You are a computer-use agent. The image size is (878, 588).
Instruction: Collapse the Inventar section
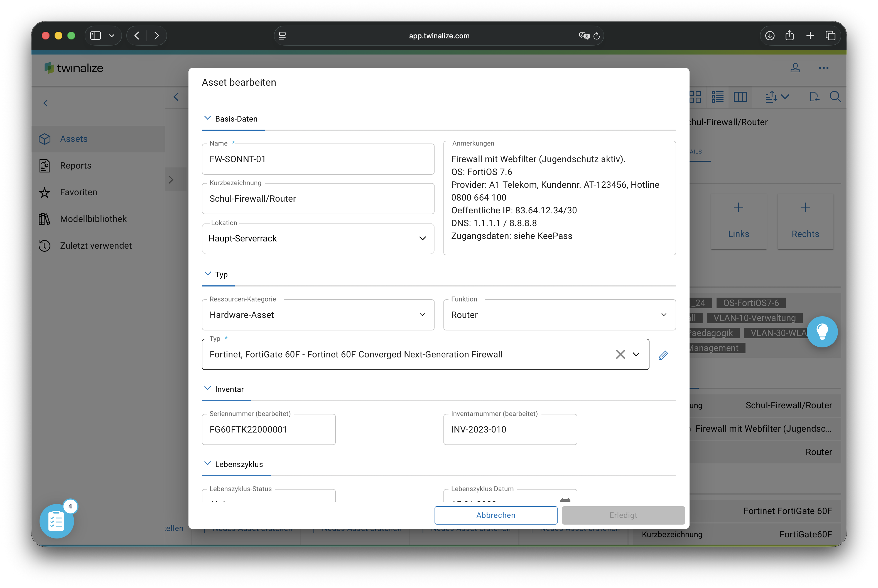point(207,389)
